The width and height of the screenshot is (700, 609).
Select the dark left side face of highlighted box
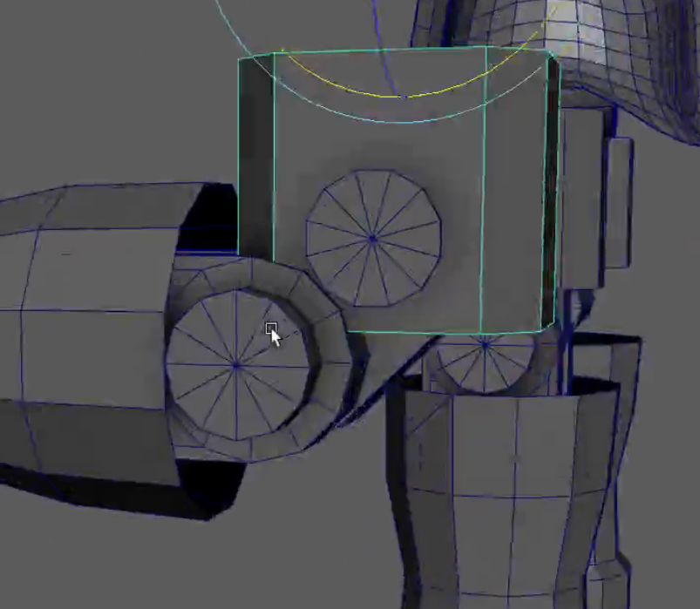point(256,157)
